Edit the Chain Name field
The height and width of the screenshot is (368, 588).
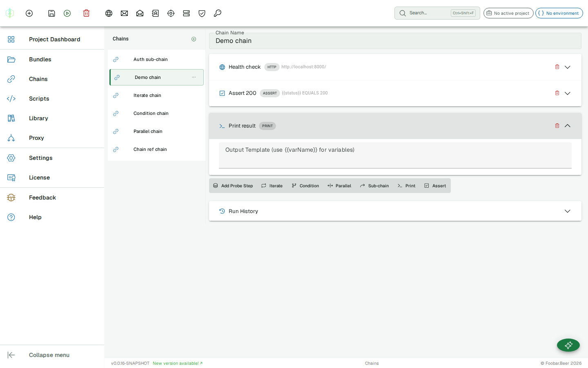pos(395,41)
